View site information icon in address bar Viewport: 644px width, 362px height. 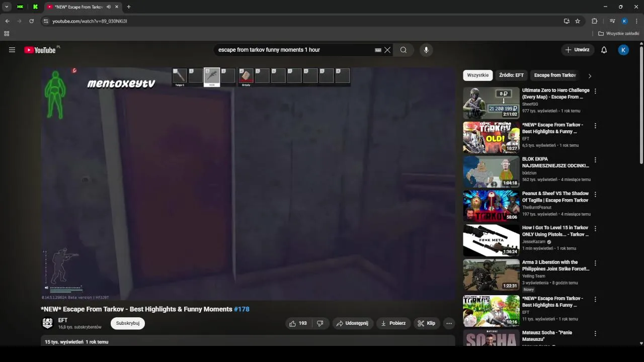click(x=46, y=21)
